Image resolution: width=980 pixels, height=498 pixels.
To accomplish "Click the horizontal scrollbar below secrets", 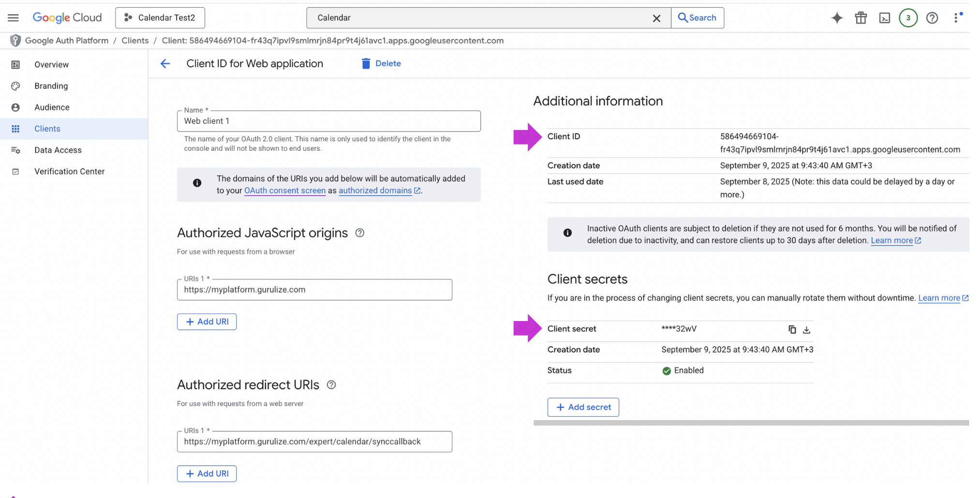I will (x=751, y=423).
